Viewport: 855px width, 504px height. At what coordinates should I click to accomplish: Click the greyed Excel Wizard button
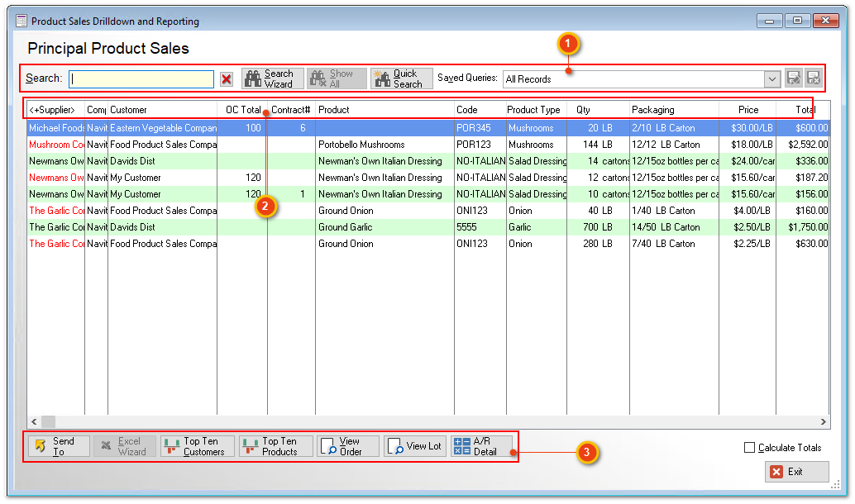[125, 446]
